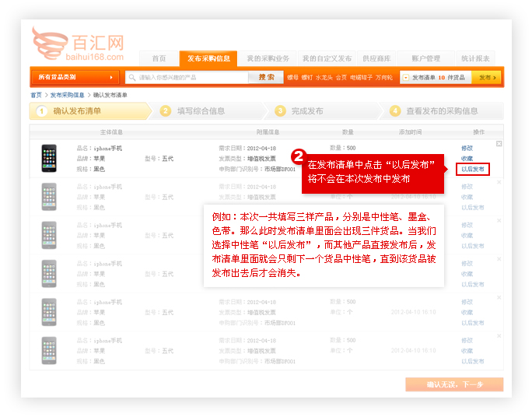The height and width of the screenshot is (417, 532).
Task: Select the 统计报表 tab
Action: [475, 59]
